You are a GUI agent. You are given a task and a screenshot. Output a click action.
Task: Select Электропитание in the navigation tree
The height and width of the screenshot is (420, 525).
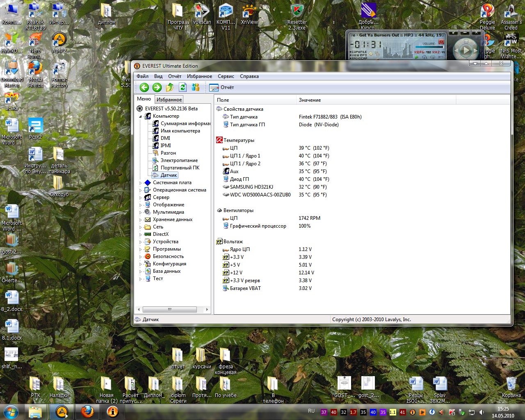pyautogui.click(x=179, y=160)
